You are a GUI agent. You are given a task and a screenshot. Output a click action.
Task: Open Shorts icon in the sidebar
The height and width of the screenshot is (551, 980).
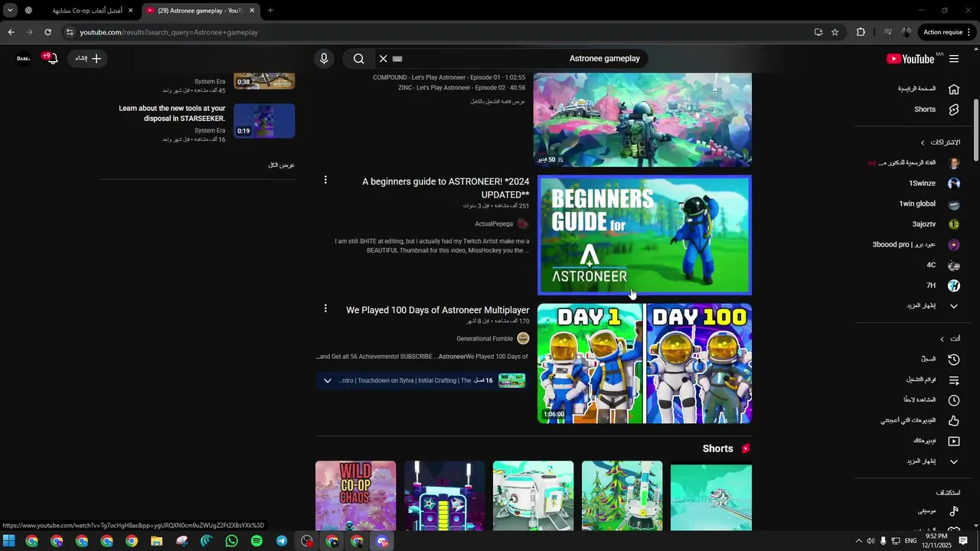[954, 109]
